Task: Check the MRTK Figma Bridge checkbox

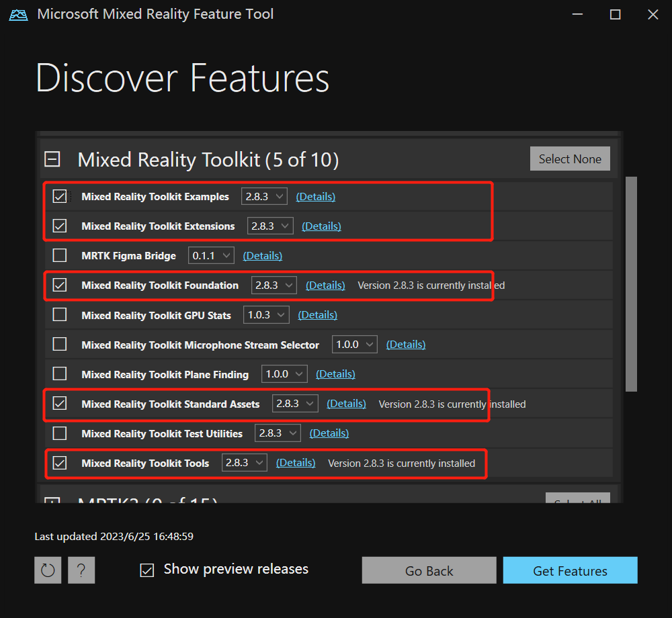Action: click(x=60, y=256)
